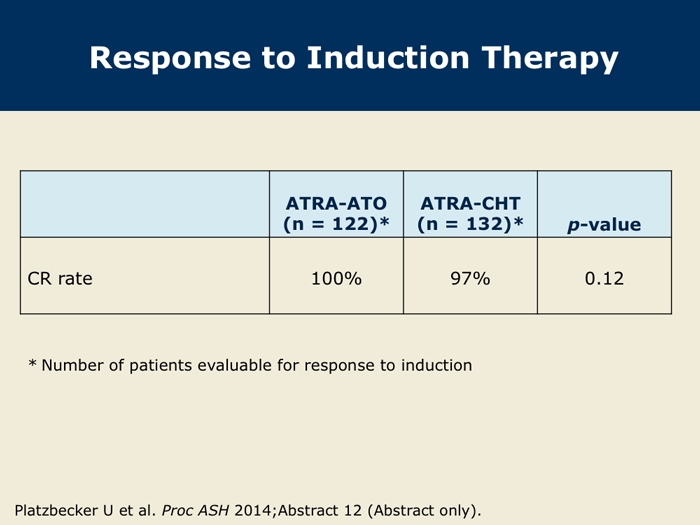Click the 100% cell value
The width and height of the screenshot is (700, 525).
[x=336, y=279]
